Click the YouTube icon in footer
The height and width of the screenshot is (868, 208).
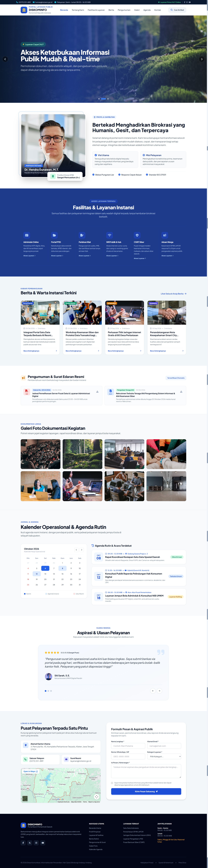43,843
